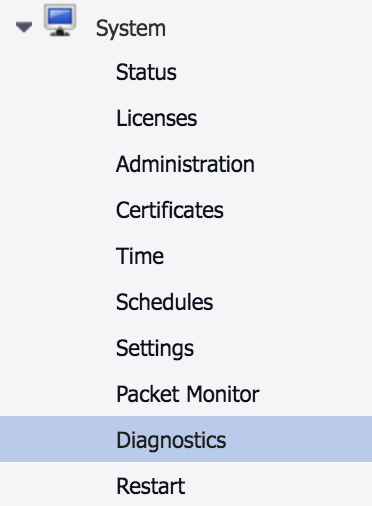
Task: Select the System parent node label
Action: tap(131, 29)
